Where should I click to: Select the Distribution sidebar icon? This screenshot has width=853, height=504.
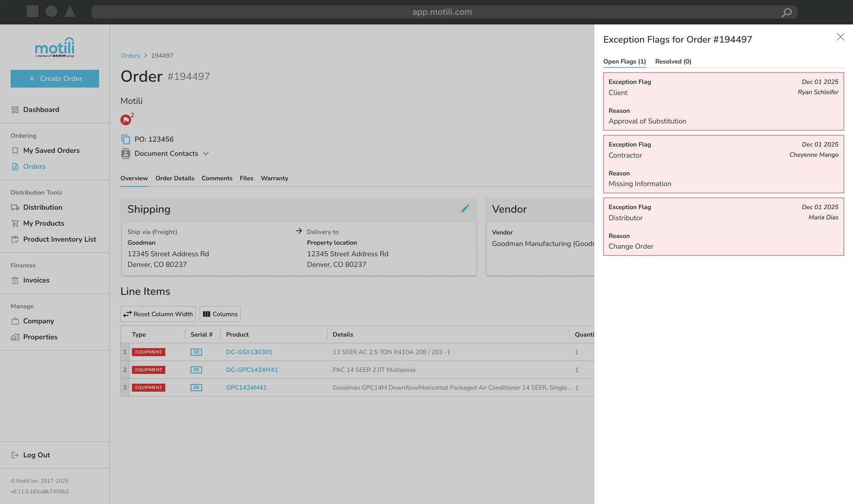(15, 207)
